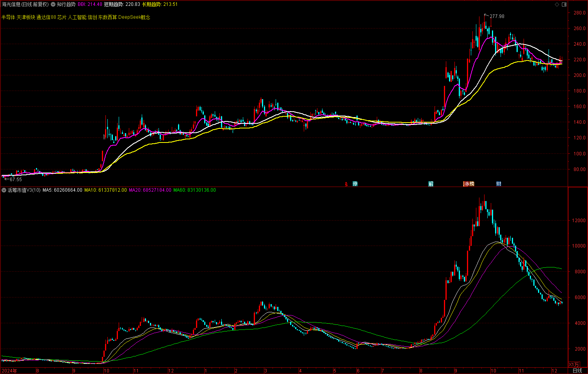
Task: Click the diamond icon at chart top-right
Action: coord(557,5)
